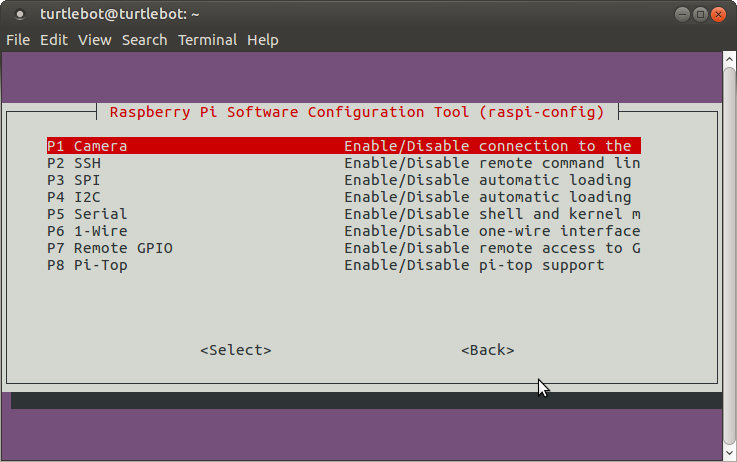This screenshot has width=737, height=462.
Task: Select the P8 Pi-Top entry
Action: [87, 265]
